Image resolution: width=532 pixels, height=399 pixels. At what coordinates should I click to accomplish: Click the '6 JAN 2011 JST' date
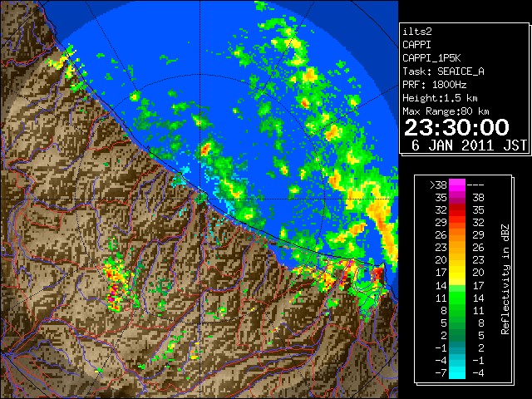coord(469,145)
